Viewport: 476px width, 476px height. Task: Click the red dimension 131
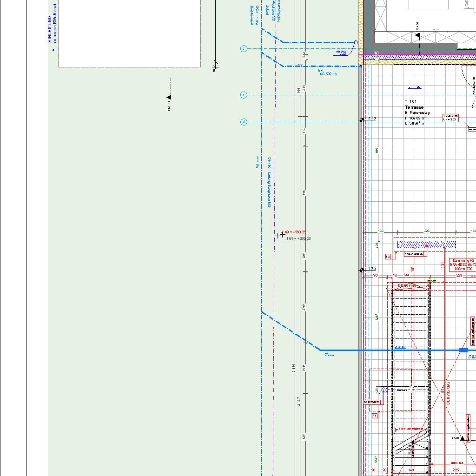pos(443,265)
